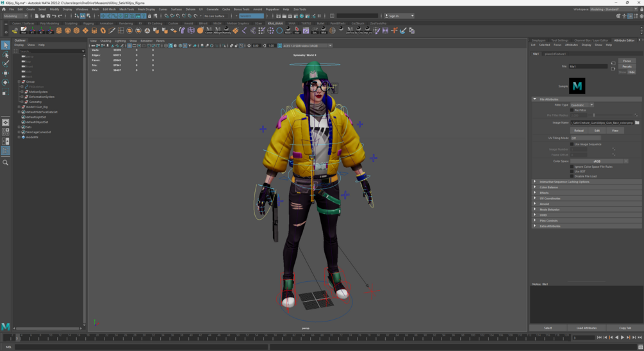
Task: Click the Maya logo in bottom-left corner
Action: 5,327
